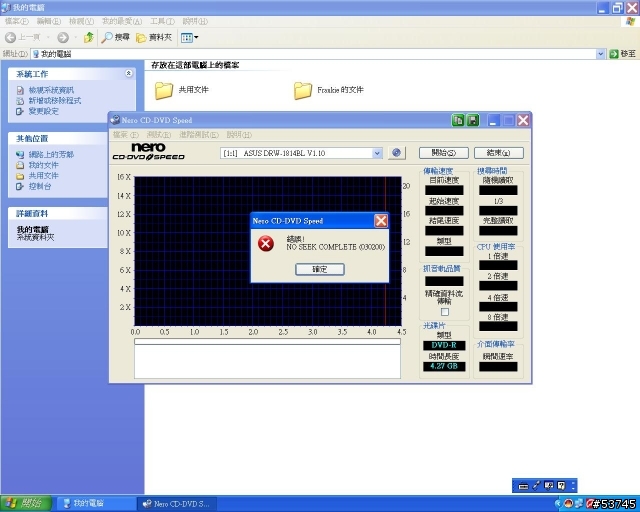Click the Back arrow icon in Explorer toolbar

pyautogui.click(x=11, y=38)
